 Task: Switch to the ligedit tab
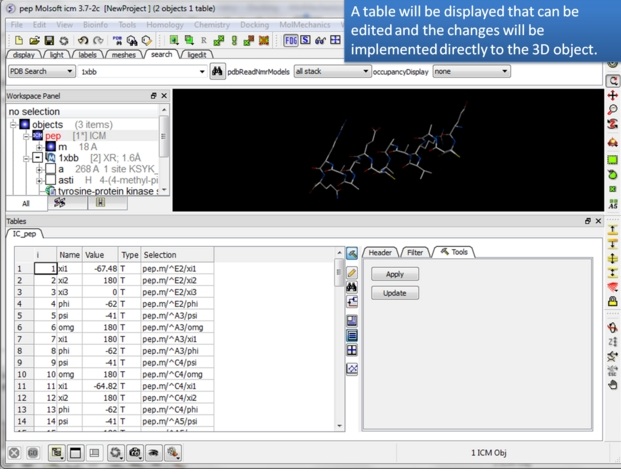click(x=196, y=55)
